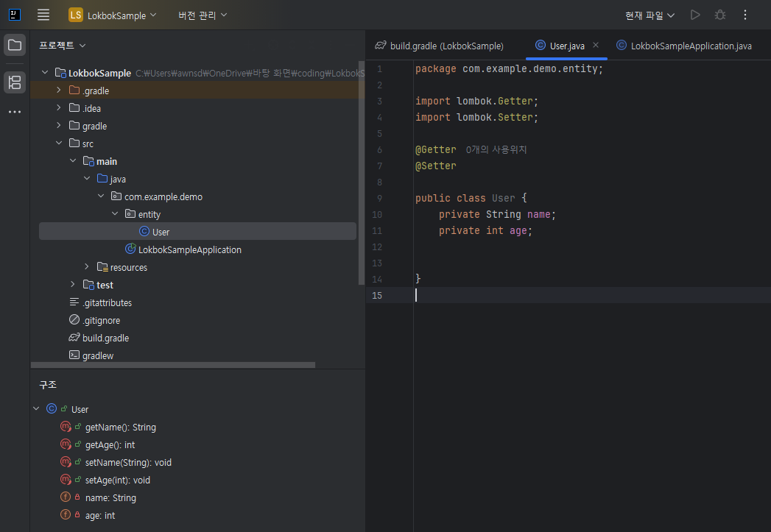Toggle the Structure tool window
771x532 pixels.
15,82
